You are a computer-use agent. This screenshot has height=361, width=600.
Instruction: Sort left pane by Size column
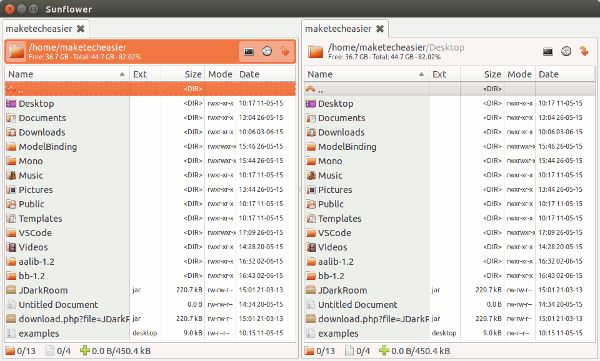[183, 74]
